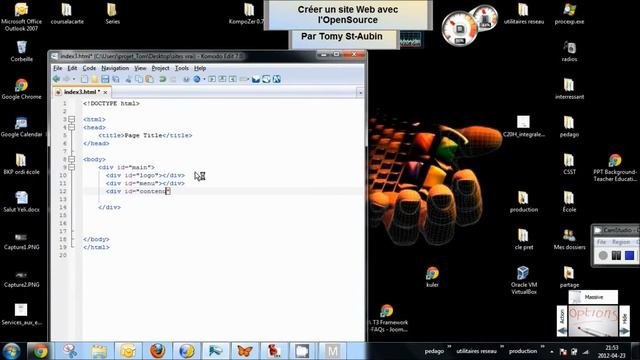Open the procexp.exe desktop icon
The height and width of the screenshot is (360, 640).
tap(569, 14)
